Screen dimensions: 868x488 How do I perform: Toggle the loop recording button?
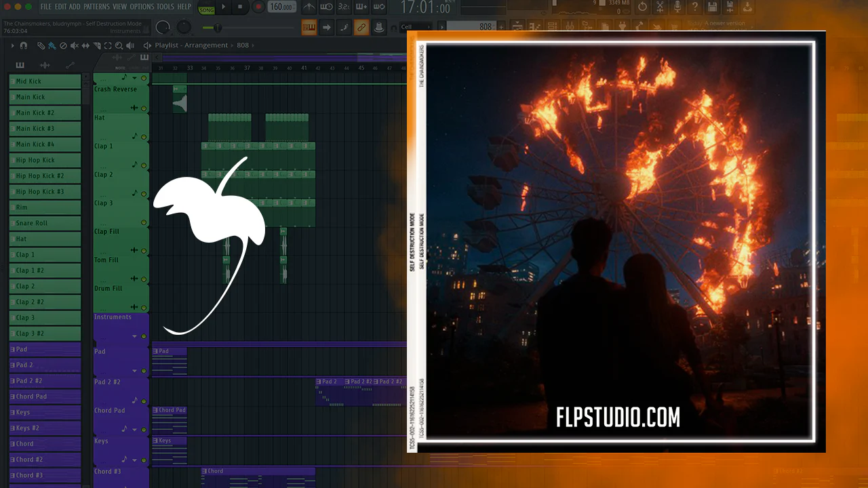pyautogui.click(x=379, y=7)
